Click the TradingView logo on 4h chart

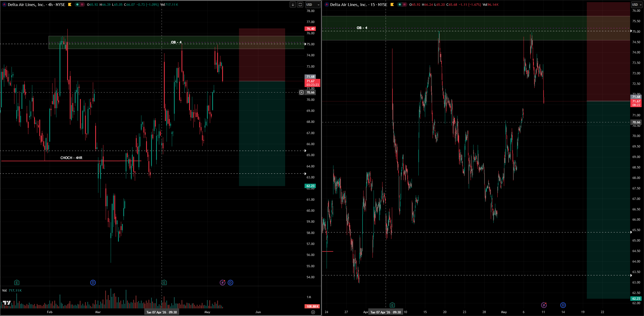pyautogui.click(x=7, y=303)
